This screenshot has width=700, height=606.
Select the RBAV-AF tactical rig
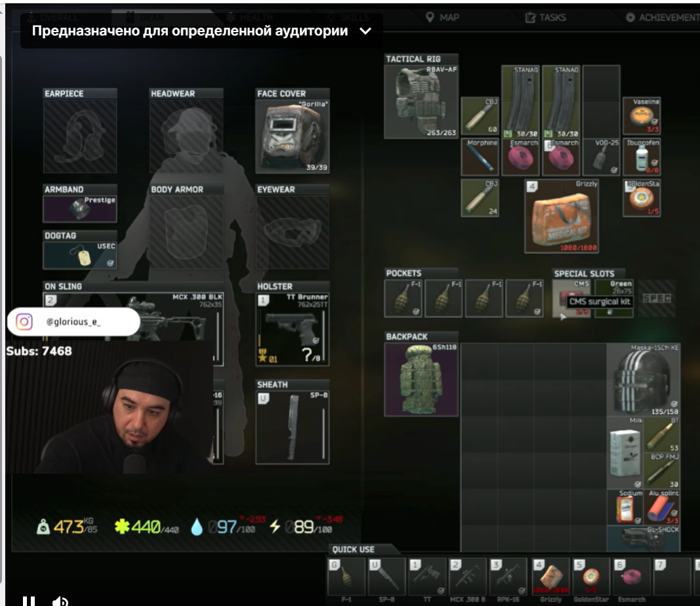(x=421, y=101)
